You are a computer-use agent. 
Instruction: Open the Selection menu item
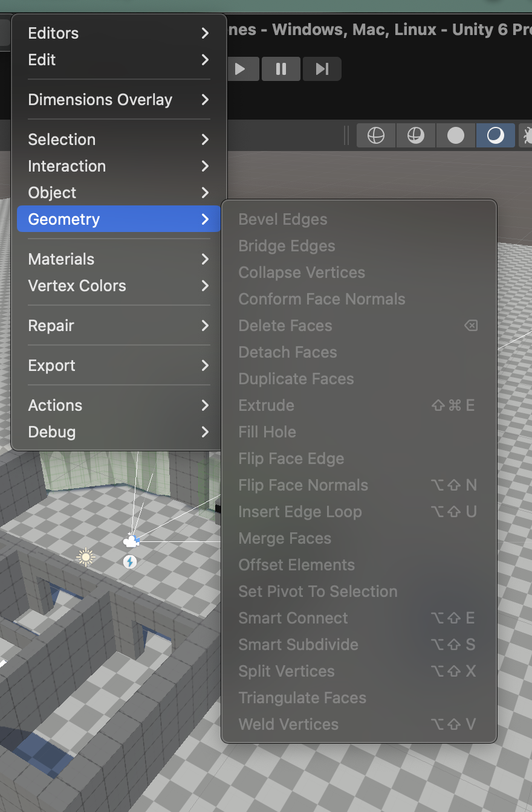coord(62,140)
